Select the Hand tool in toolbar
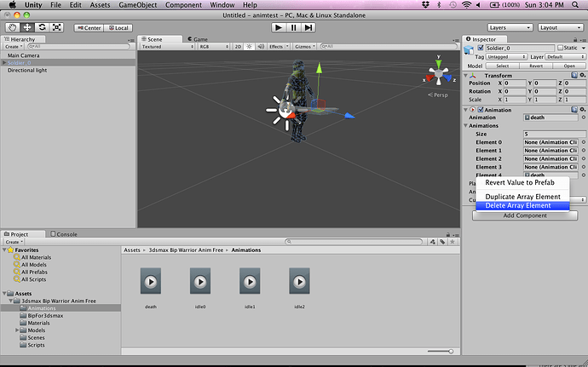Image resolution: width=588 pixels, height=367 pixels. click(13, 27)
